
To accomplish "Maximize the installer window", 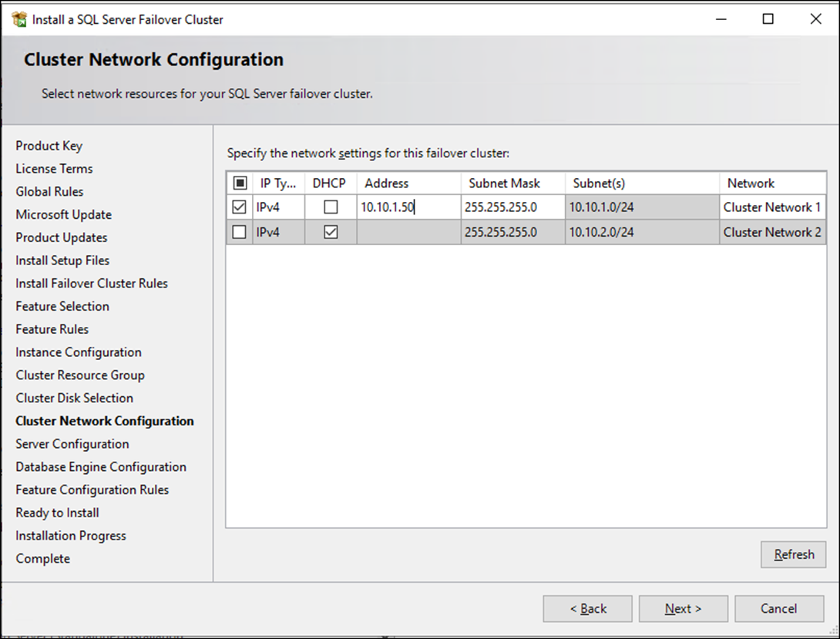I will pos(768,19).
